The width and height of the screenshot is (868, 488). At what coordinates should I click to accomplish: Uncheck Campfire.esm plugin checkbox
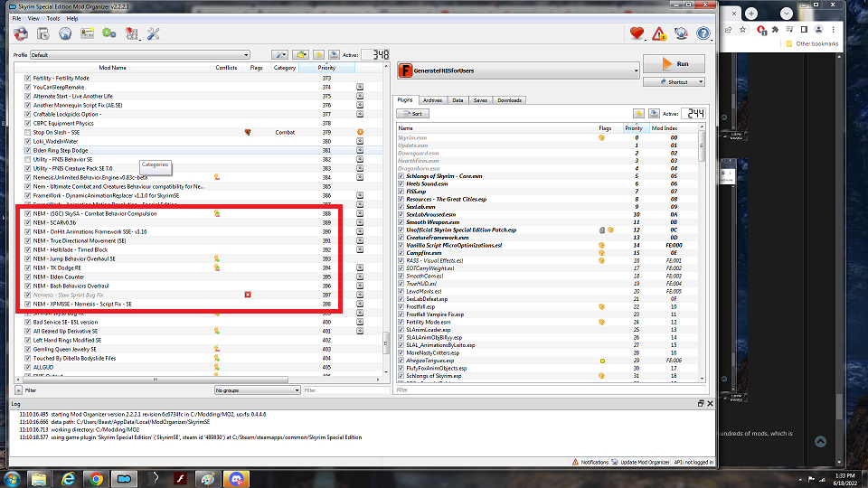pyautogui.click(x=401, y=253)
